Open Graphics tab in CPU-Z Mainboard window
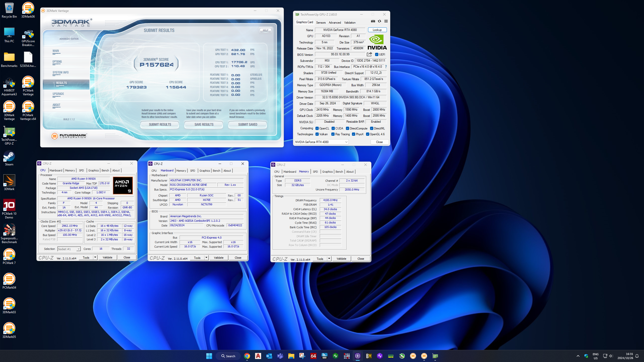Image resolution: width=644 pixels, height=362 pixels. pyautogui.click(x=205, y=171)
